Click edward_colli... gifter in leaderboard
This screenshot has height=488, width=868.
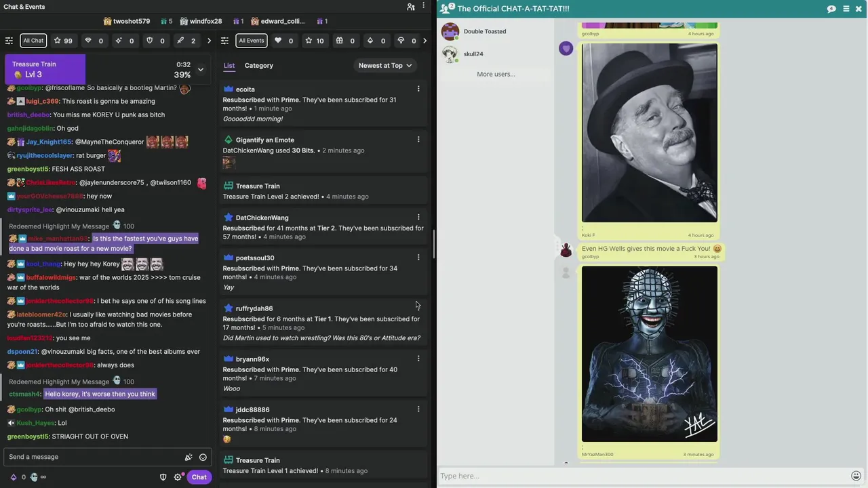[283, 21]
